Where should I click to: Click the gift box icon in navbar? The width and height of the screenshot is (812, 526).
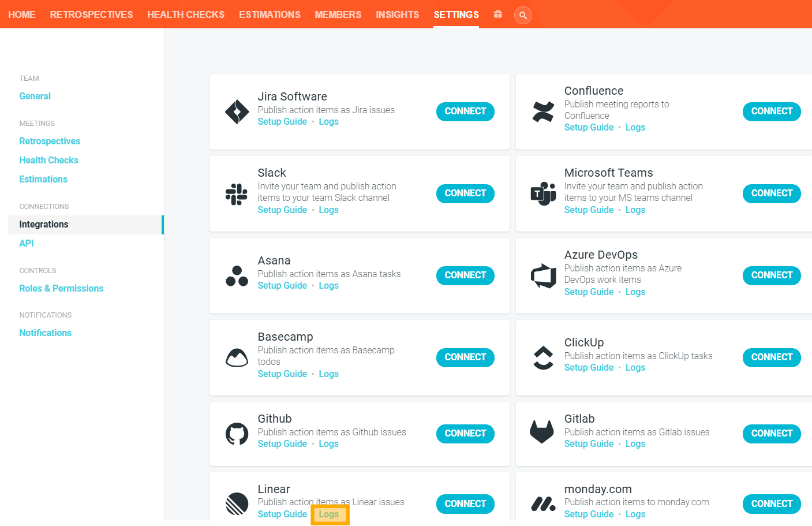tap(498, 14)
